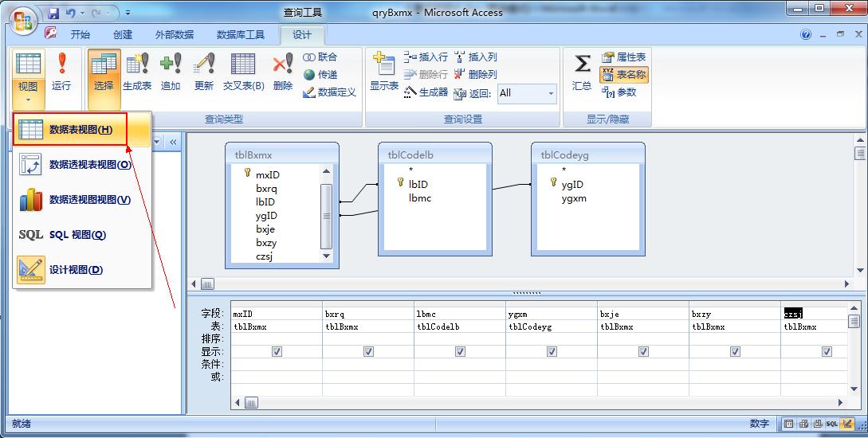Viewport: 868px width, 438px height.
Task: Open the Property Sheet (属性表)
Action: click(624, 57)
